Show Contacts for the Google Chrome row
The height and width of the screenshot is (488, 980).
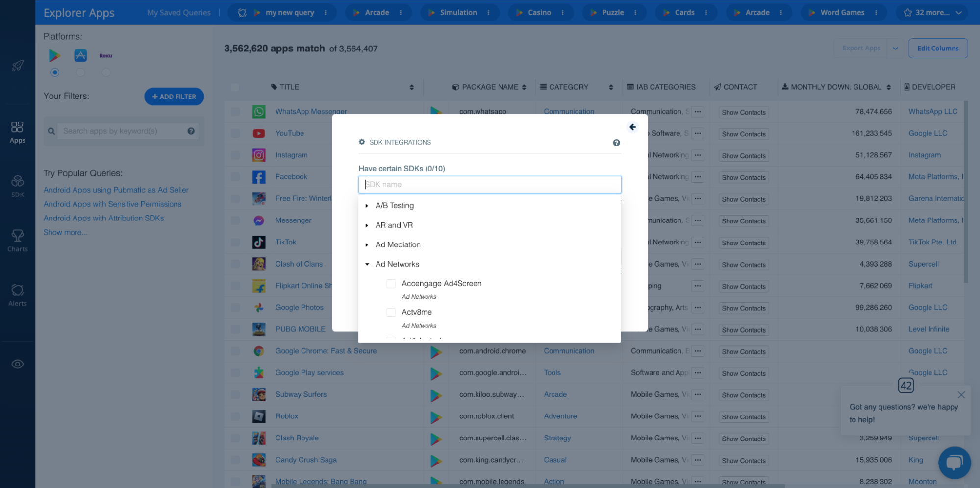tap(743, 352)
